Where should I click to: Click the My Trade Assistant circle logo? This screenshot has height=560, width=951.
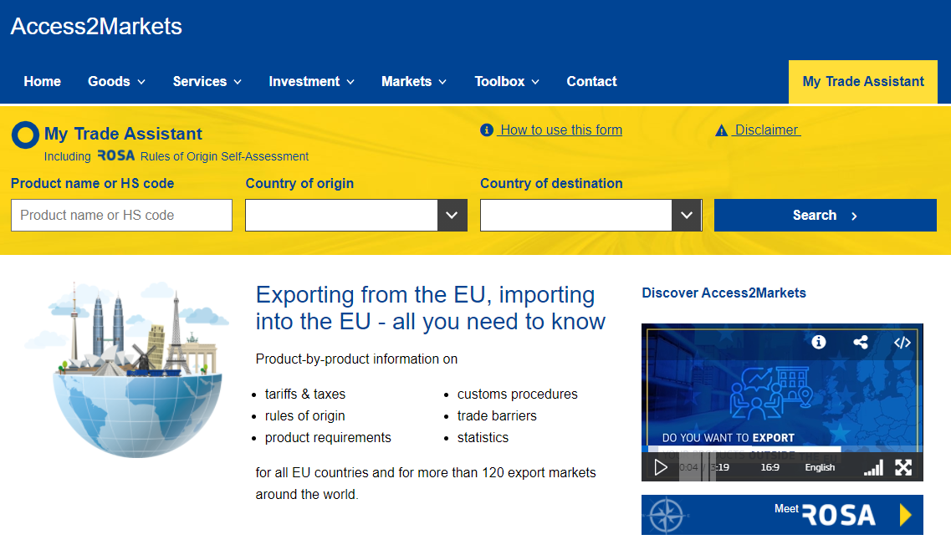(x=25, y=135)
